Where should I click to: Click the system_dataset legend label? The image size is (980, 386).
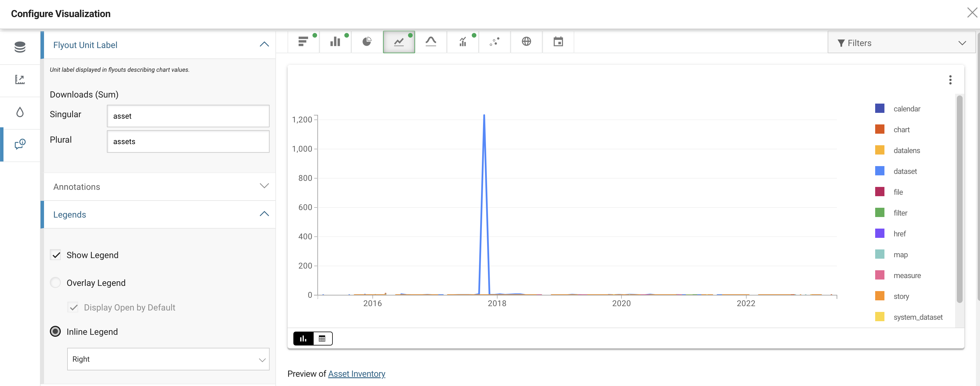coord(918,317)
